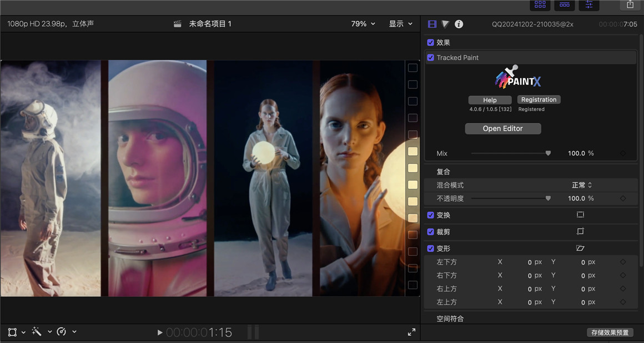Click the timeline view icon in toolbar

[x=565, y=5]
